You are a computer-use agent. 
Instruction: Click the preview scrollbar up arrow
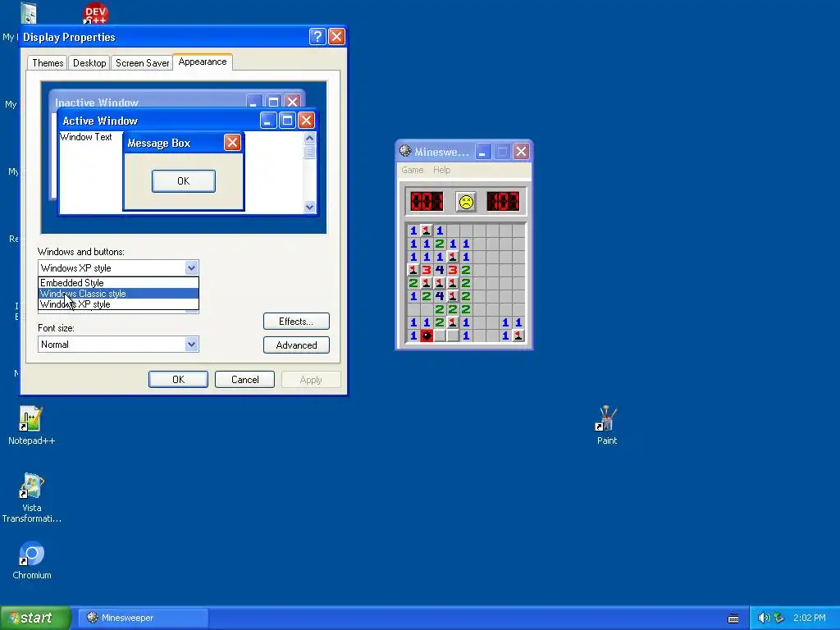pos(309,138)
